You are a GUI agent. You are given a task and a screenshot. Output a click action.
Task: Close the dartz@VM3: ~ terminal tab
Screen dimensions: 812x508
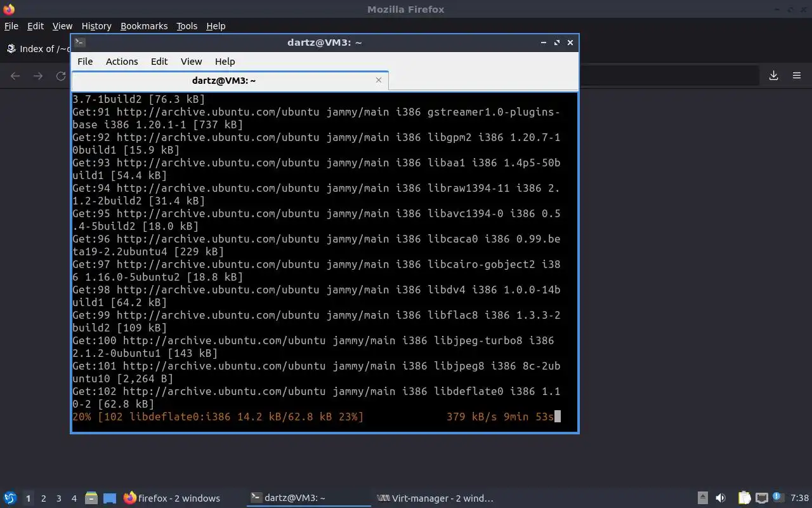pyautogui.click(x=379, y=80)
